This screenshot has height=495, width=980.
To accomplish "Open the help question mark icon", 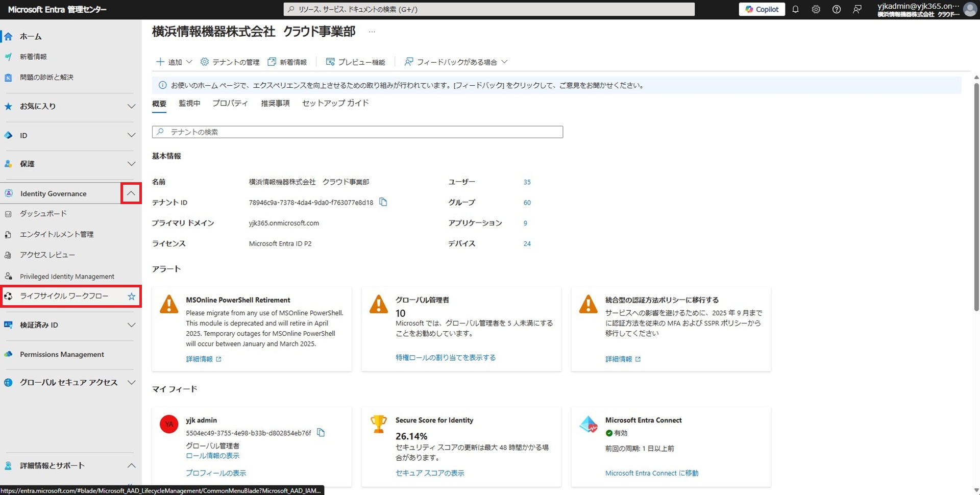I will pyautogui.click(x=836, y=9).
